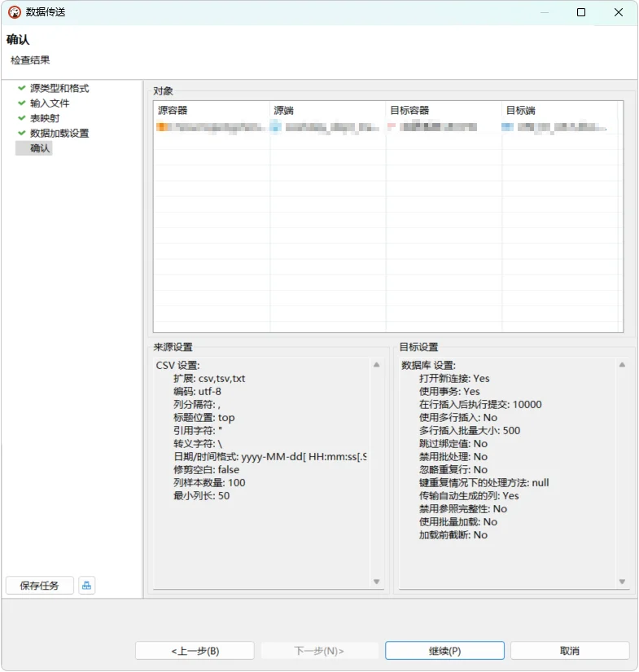The image size is (639, 672).
Task: Click the task scheduler icon beside 保存任务
Action: point(86,586)
